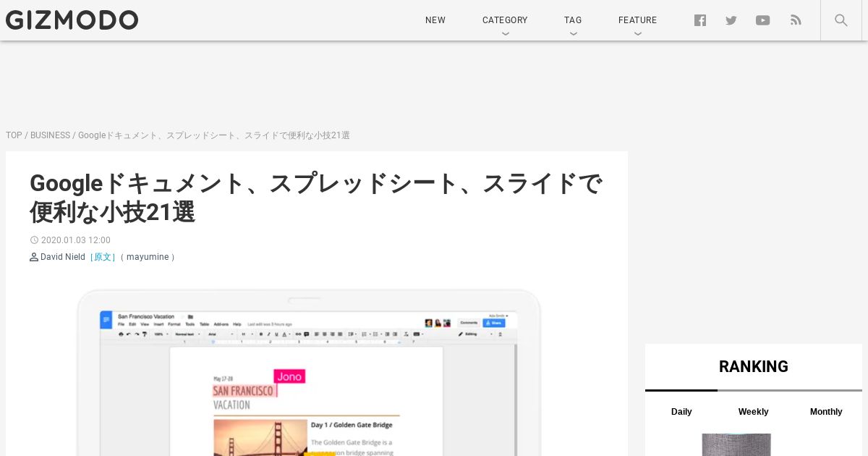868x456 pixels.
Task: Expand the TAG dropdown menu
Action: 573,20
